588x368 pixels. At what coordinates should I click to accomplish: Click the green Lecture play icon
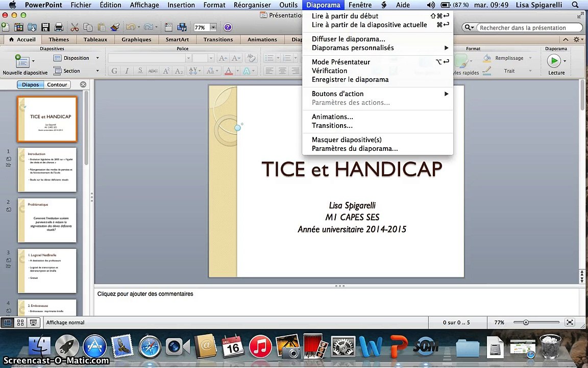(554, 61)
